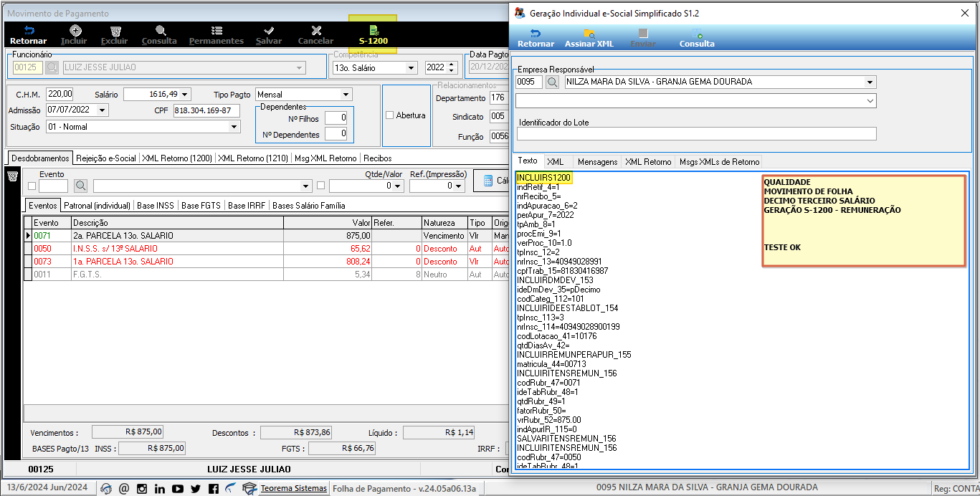This screenshot has width=980, height=496.
Task: Open the Base INSS tab
Action: 156,206
